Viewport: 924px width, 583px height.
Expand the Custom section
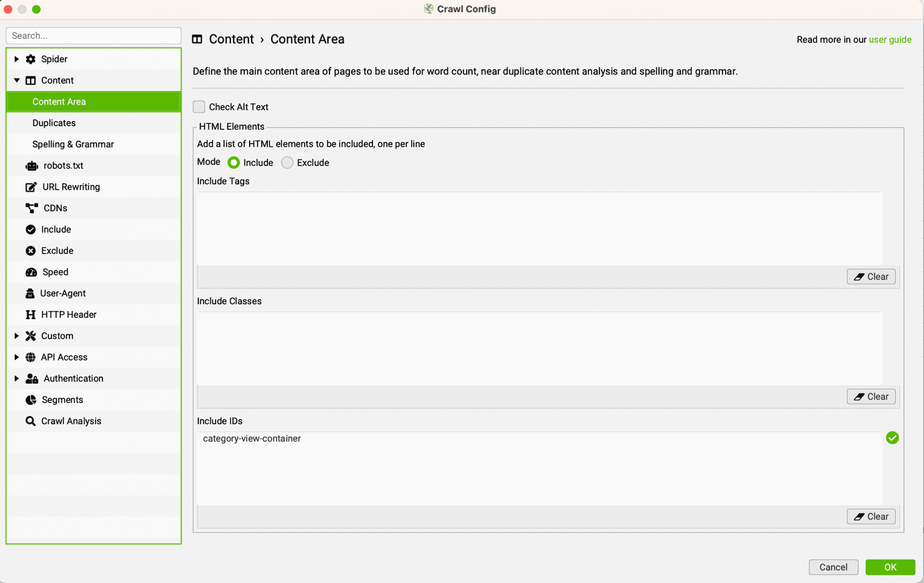(17, 336)
